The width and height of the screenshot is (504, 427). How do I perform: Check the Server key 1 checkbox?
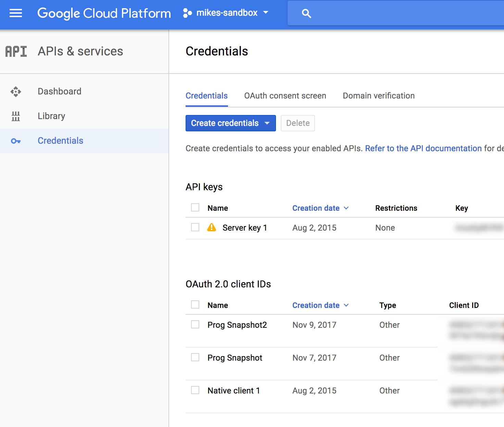coord(195,227)
